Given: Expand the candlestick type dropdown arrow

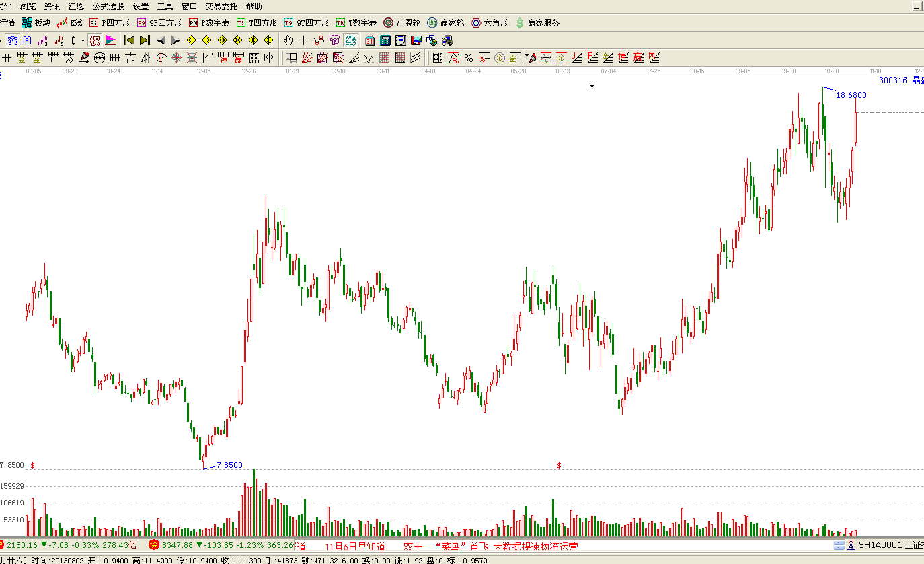Looking at the screenshot, I should click(83, 40).
